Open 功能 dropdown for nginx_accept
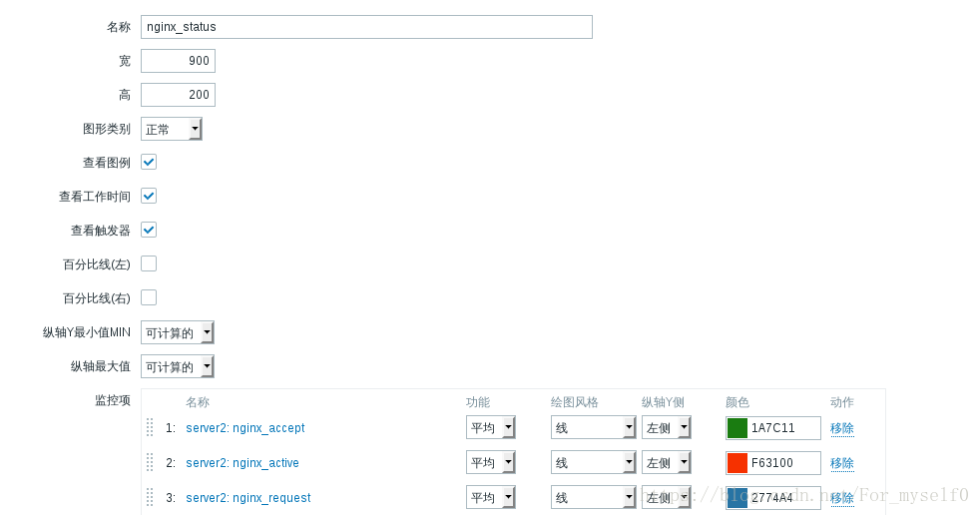The image size is (980, 515). click(x=491, y=427)
